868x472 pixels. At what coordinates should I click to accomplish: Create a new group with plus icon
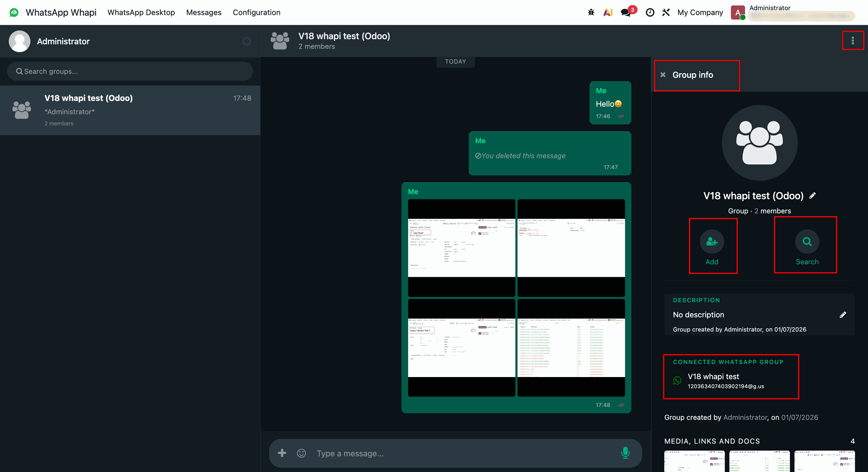pyautogui.click(x=246, y=41)
